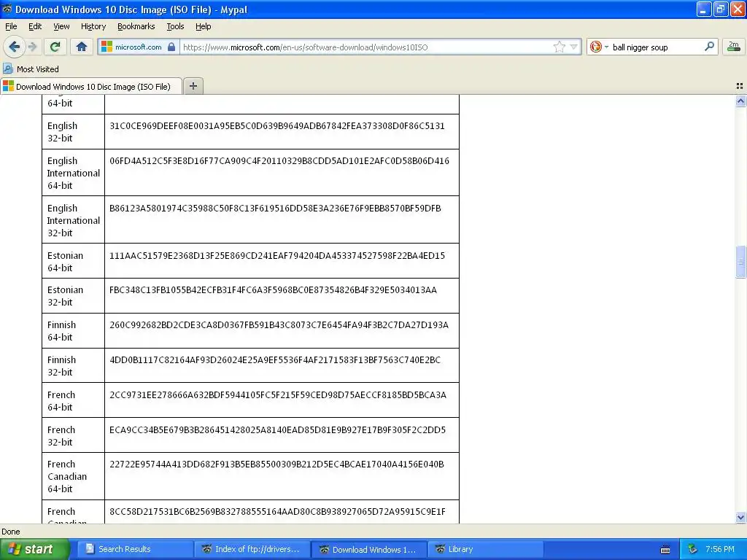Click the scrollbar up arrow

740,101
